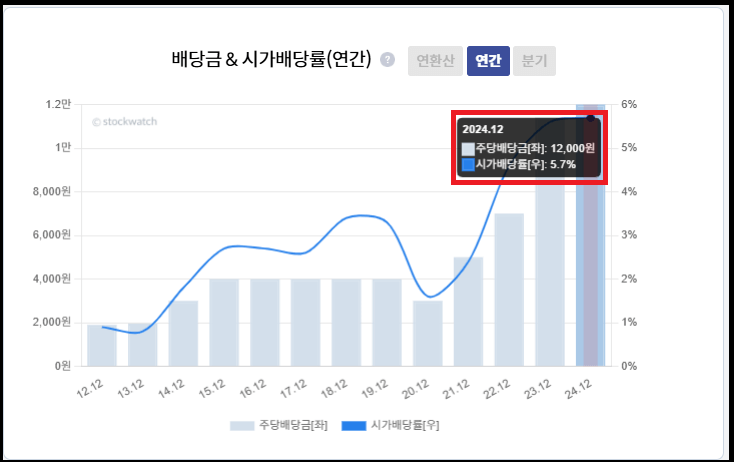
Task: Click the help question mark icon
Action: (x=387, y=60)
